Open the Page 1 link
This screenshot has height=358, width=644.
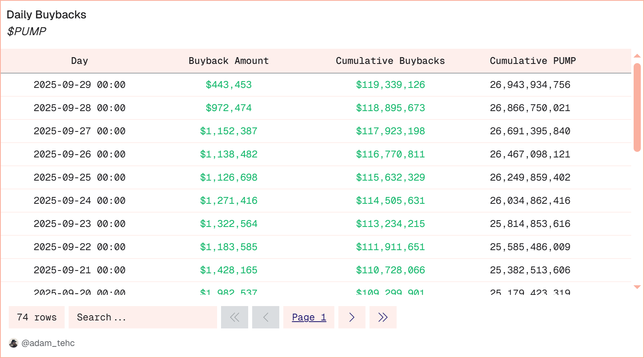coord(309,317)
